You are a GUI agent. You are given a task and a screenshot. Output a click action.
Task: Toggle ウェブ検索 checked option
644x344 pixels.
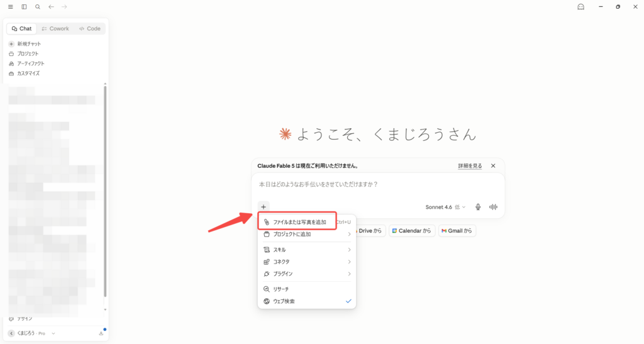(x=307, y=301)
